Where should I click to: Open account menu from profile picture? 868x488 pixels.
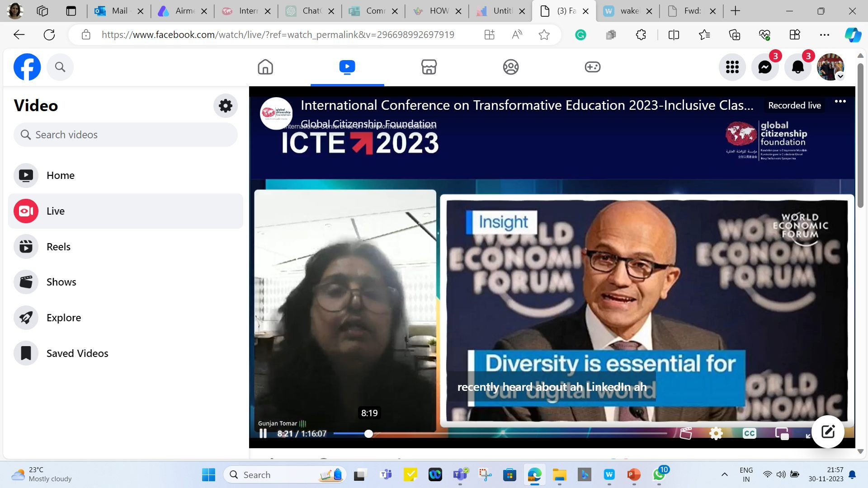830,67
